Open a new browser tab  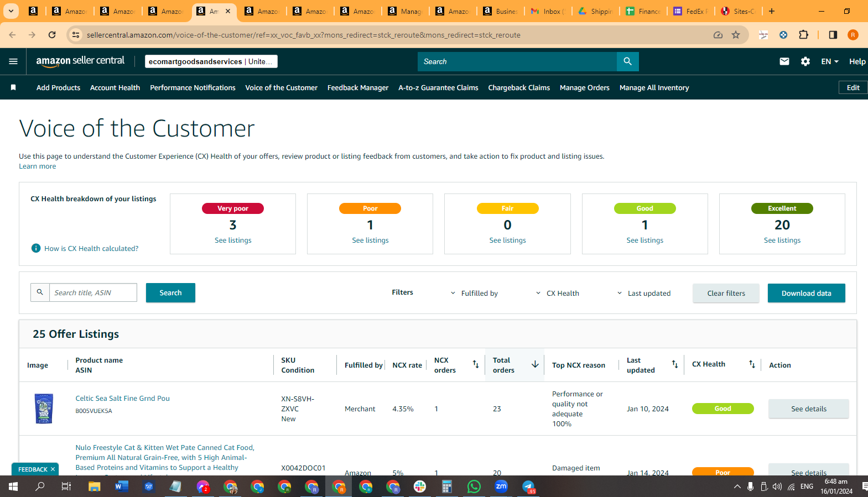point(772,11)
